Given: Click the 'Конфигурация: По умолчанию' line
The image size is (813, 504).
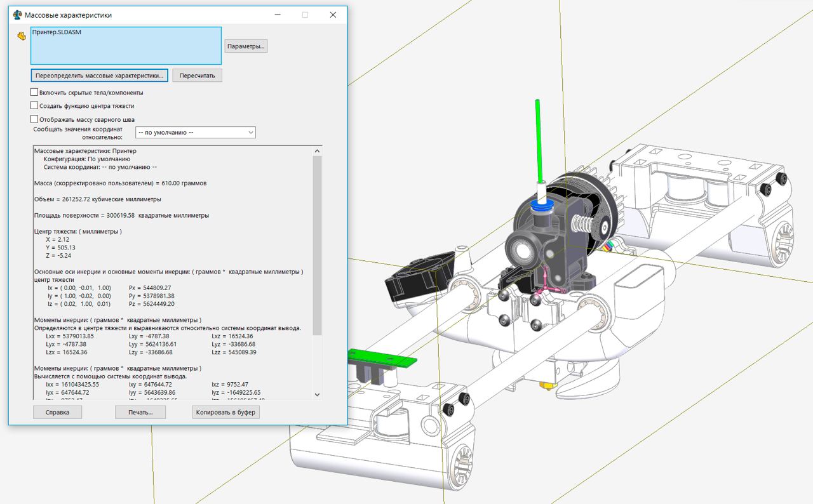Looking at the screenshot, I should tap(86, 159).
